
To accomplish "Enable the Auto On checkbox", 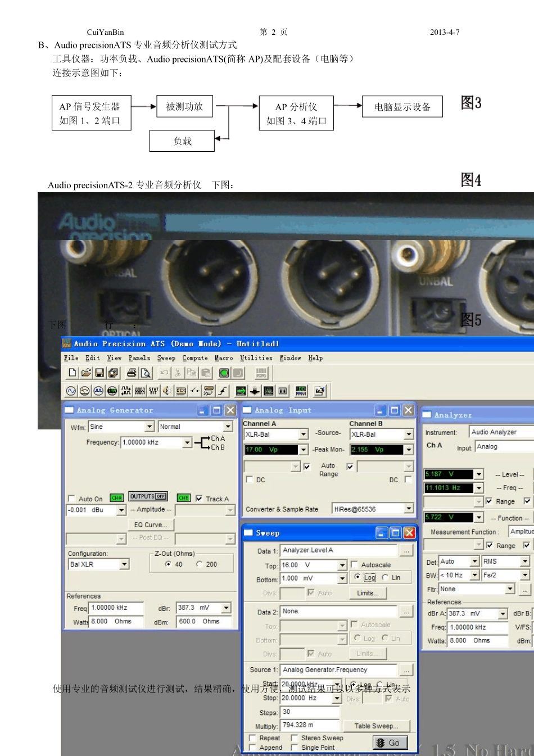I will click(x=71, y=499).
